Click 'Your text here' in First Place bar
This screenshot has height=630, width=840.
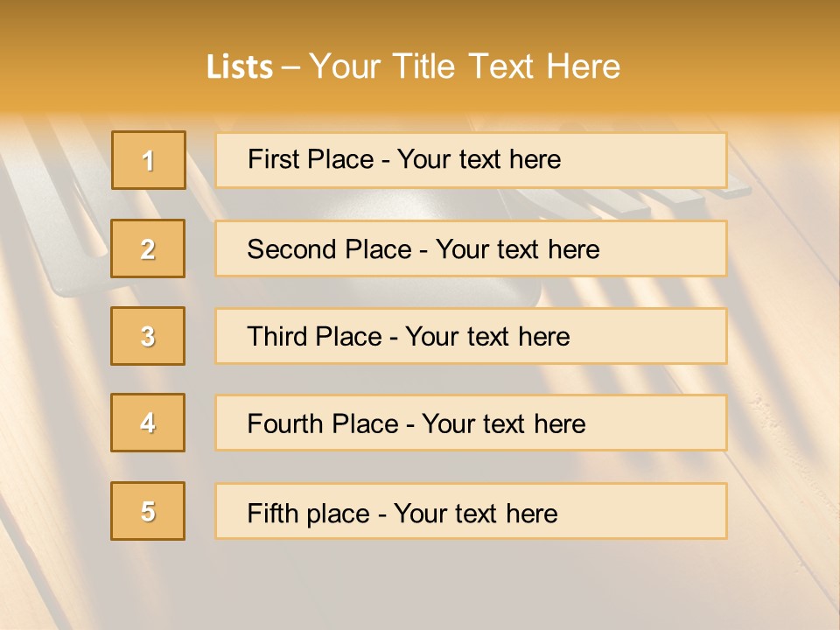[479, 159]
